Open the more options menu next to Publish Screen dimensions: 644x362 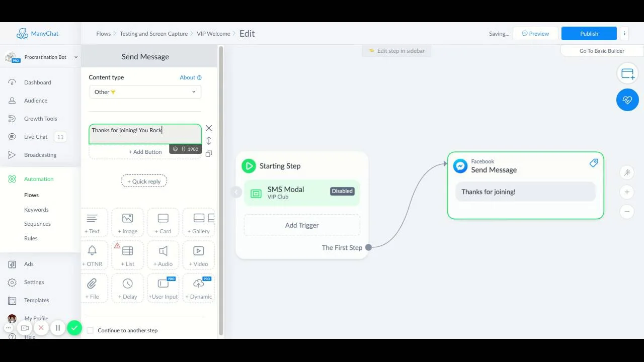624,34
